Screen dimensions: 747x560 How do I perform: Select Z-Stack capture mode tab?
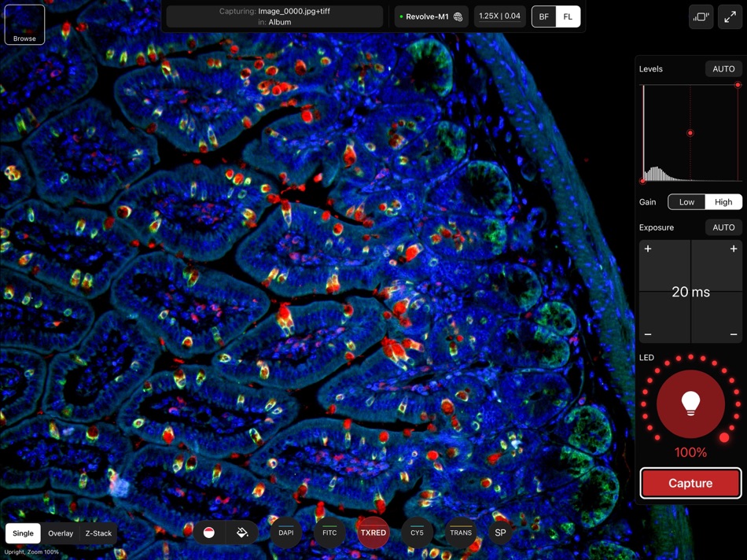point(98,533)
